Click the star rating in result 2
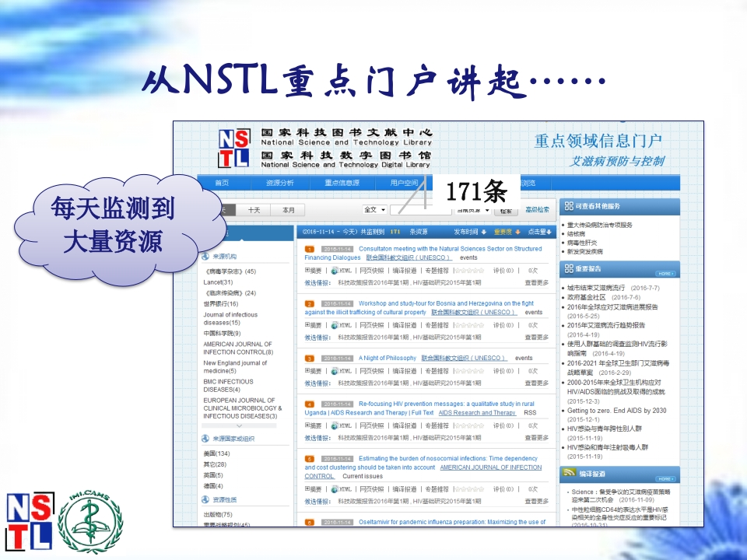The height and width of the screenshot is (560, 747). 468,325
